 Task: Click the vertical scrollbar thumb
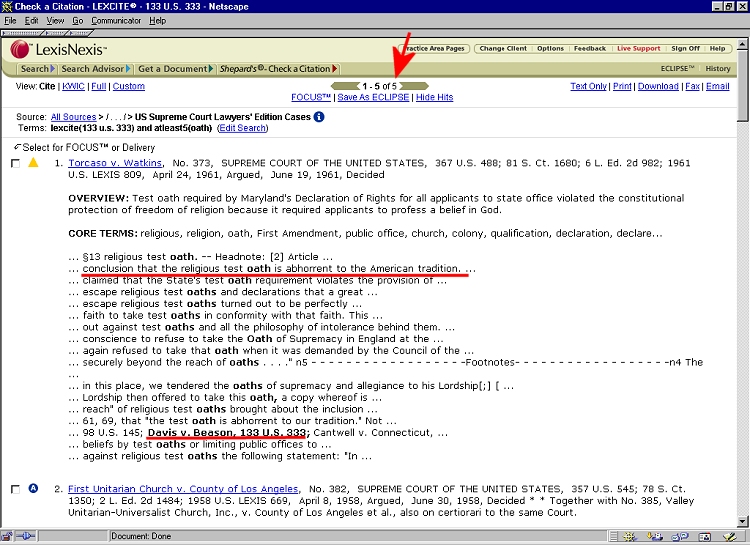(742, 86)
